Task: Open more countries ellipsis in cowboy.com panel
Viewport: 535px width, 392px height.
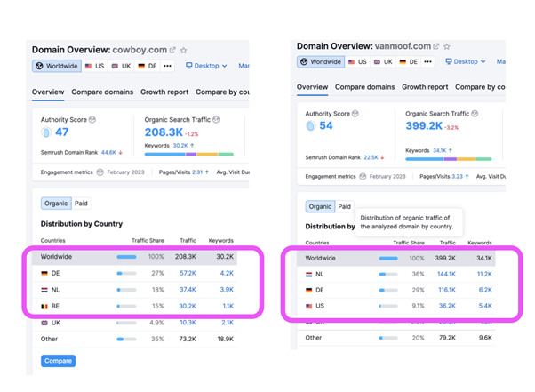Action: [x=165, y=66]
